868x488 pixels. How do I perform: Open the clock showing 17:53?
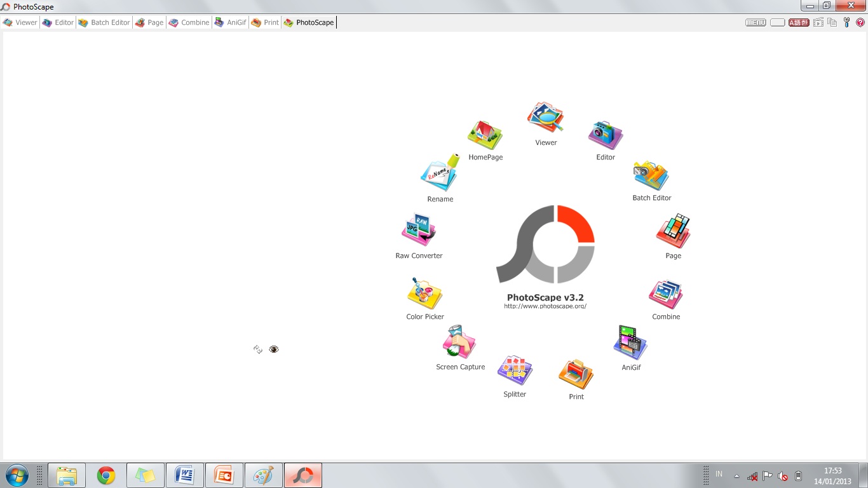pyautogui.click(x=832, y=476)
